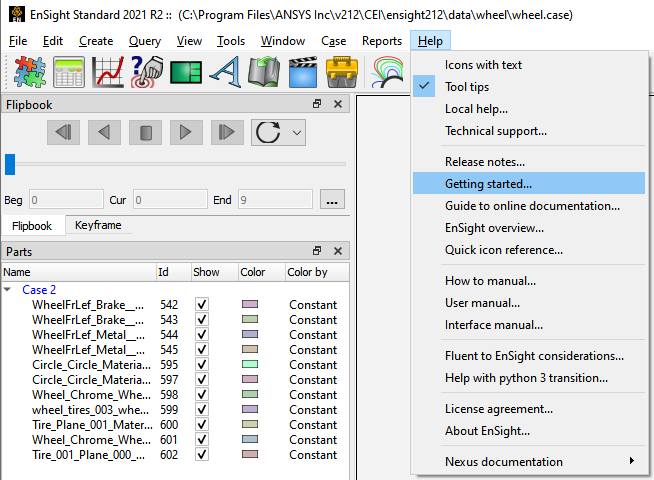Play flipbook in reverse

[104, 133]
